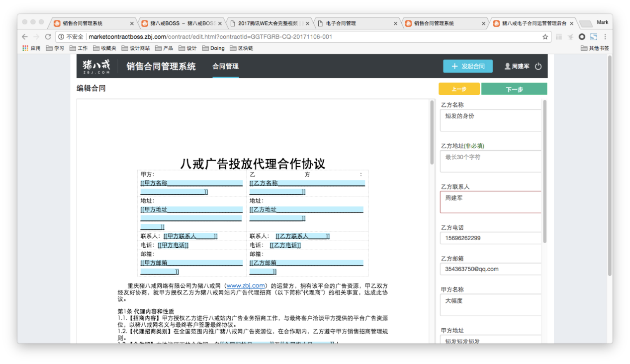
Task: Select the [[甲方联系人 placeholder
Action: [190, 236]
